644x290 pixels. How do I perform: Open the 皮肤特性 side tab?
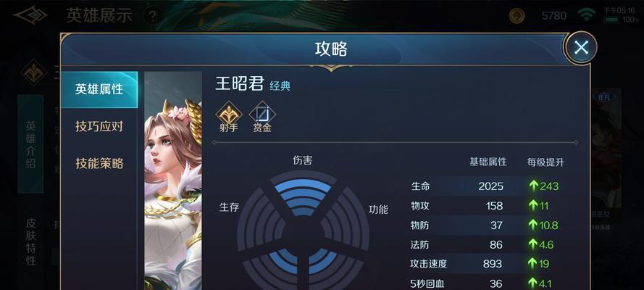pos(31,241)
